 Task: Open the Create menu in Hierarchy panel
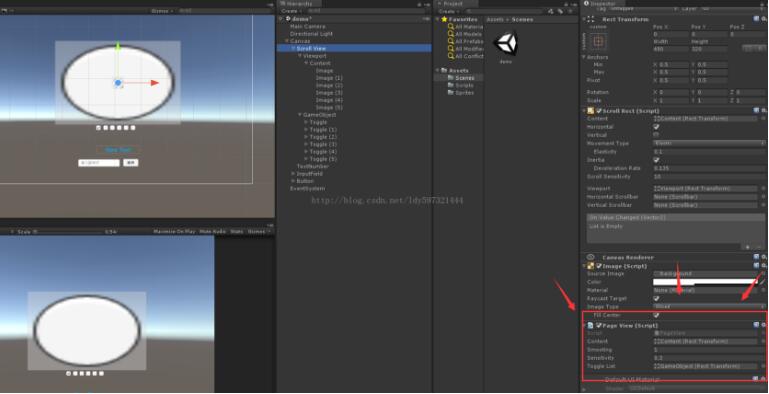point(291,11)
